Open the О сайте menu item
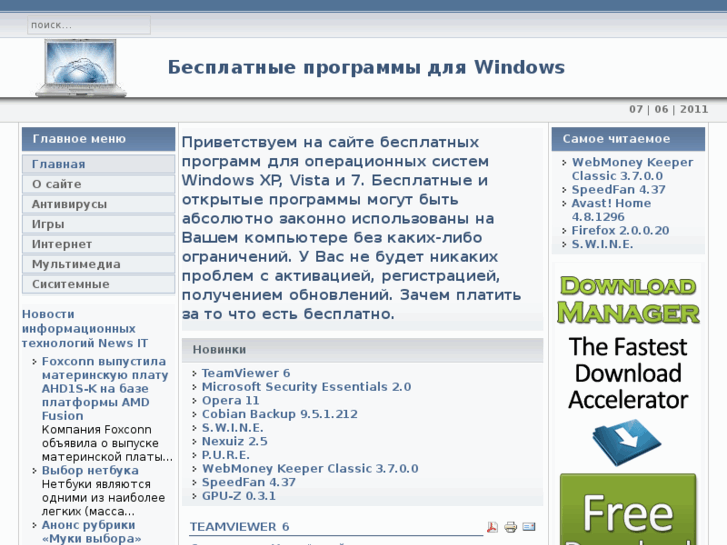 point(98,184)
